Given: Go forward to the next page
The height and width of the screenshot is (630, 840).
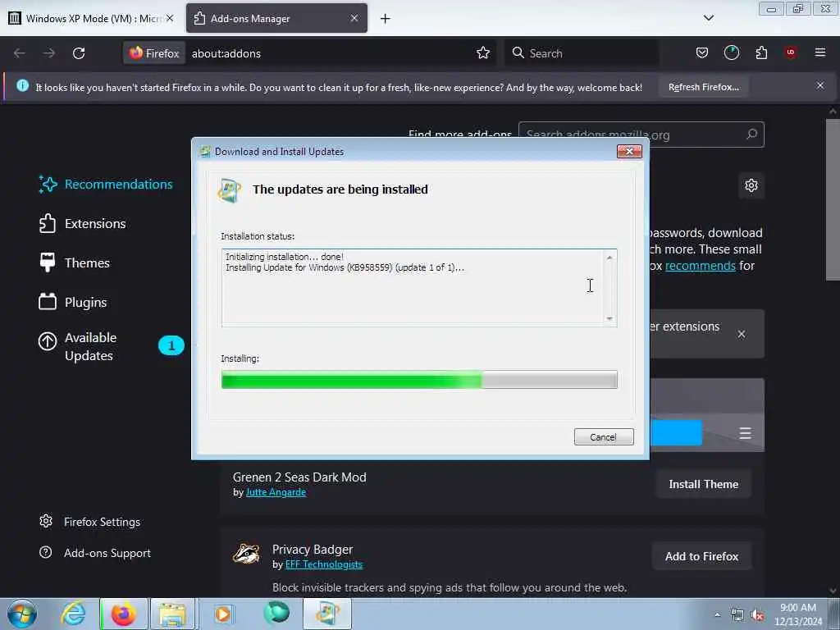Looking at the screenshot, I should [x=48, y=53].
